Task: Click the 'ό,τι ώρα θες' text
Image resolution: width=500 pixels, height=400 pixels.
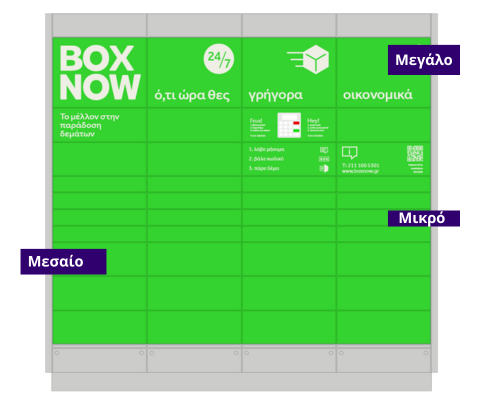Action: [192, 95]
